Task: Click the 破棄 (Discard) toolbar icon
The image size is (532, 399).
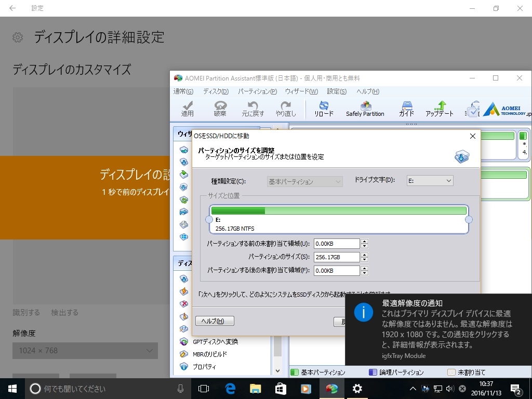Action: (x=220, y=109)
